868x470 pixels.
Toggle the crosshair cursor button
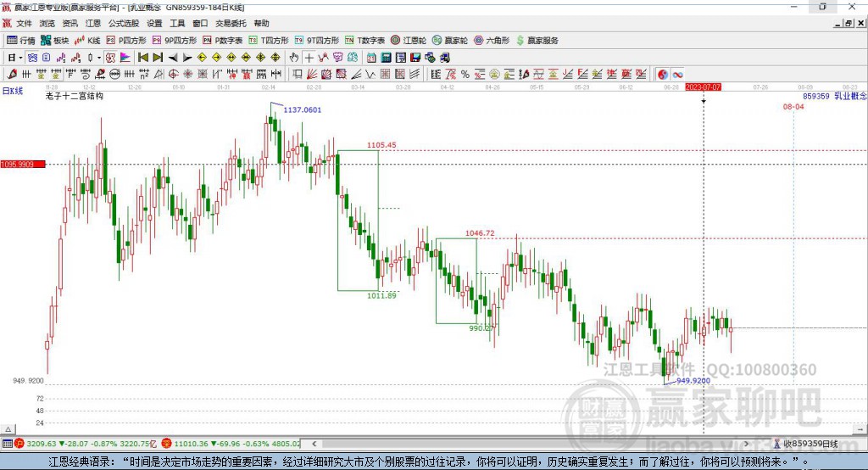point(309,58)
